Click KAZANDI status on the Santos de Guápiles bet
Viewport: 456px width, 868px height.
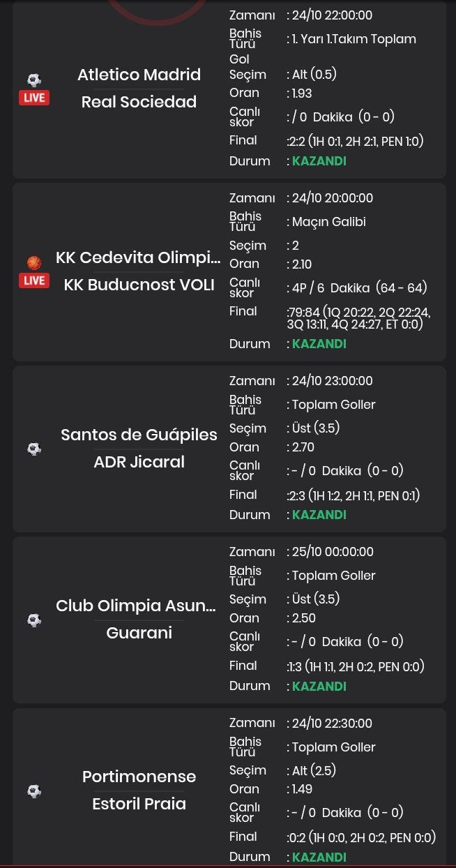tap(319, 515)
